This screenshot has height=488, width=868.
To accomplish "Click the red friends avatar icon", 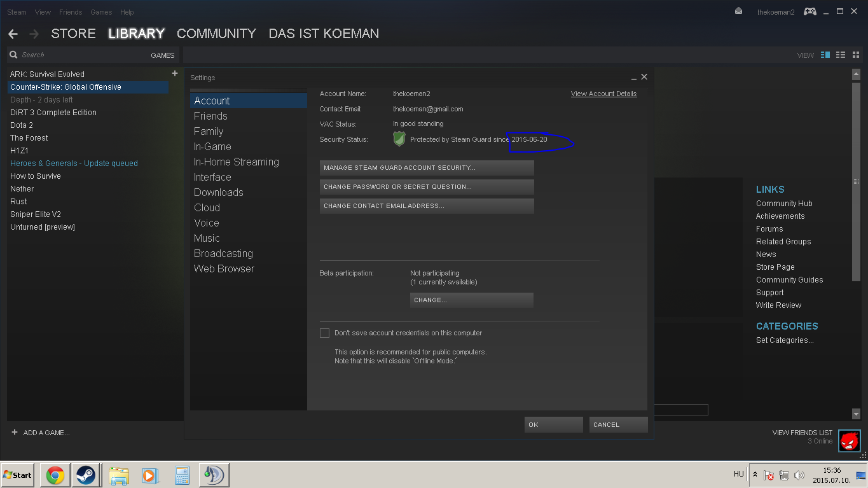I will click(849, 440).
